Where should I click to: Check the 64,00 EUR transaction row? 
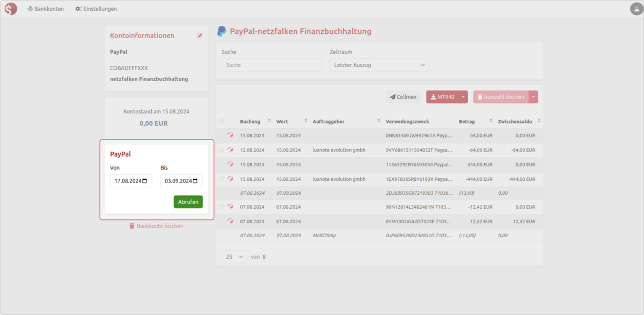tap(222, 135)
